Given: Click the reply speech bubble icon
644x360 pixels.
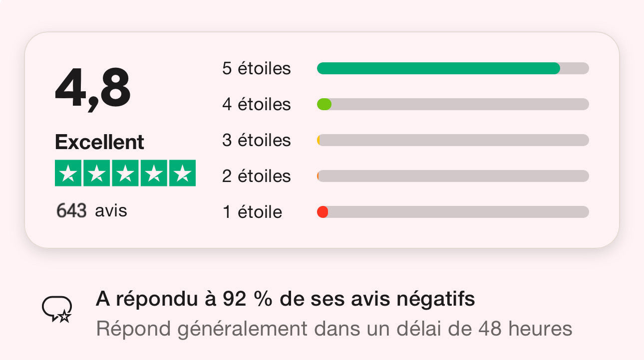Looking at the screenshot, I should 57,309.
